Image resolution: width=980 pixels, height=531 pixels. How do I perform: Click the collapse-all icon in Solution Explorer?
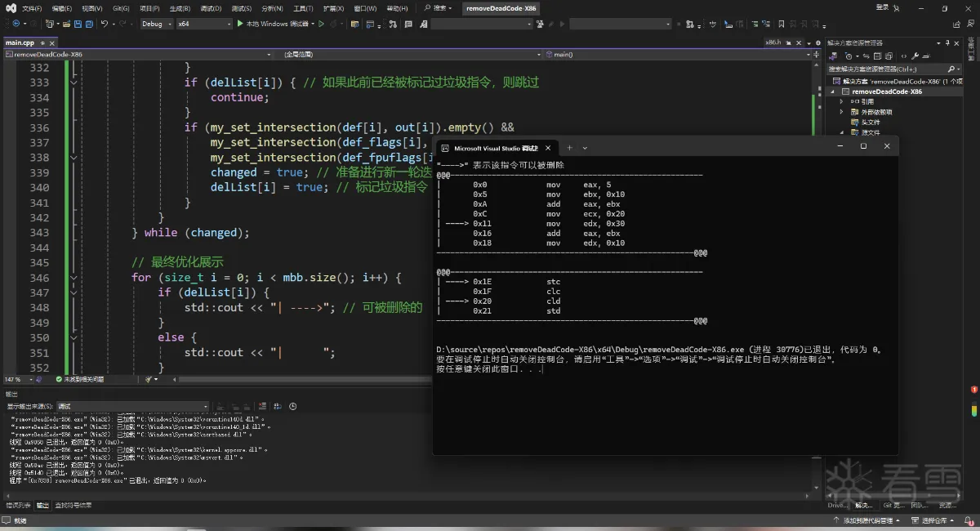(x=877, y=56)
